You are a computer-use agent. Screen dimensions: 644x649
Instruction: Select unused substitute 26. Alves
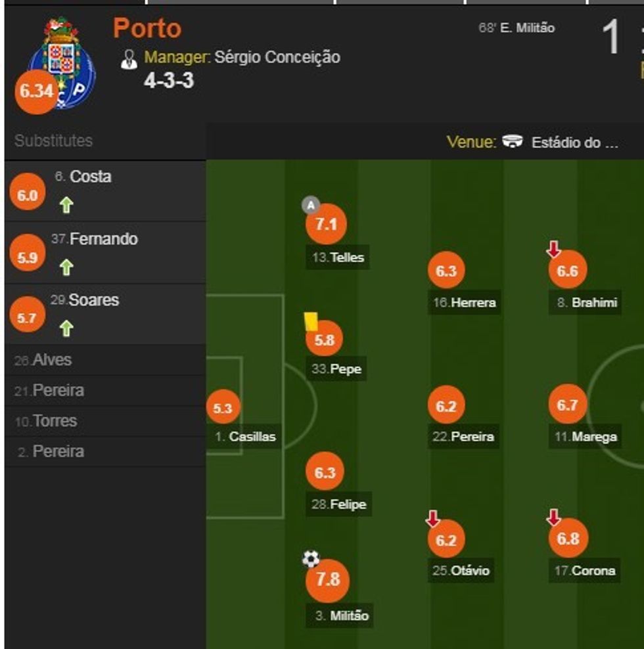click(43, 360)
